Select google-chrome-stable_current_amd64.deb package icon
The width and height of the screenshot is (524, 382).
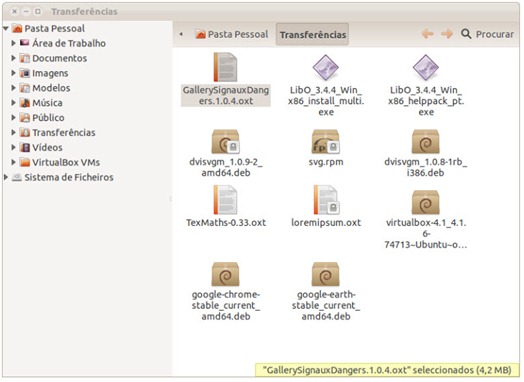226,274
